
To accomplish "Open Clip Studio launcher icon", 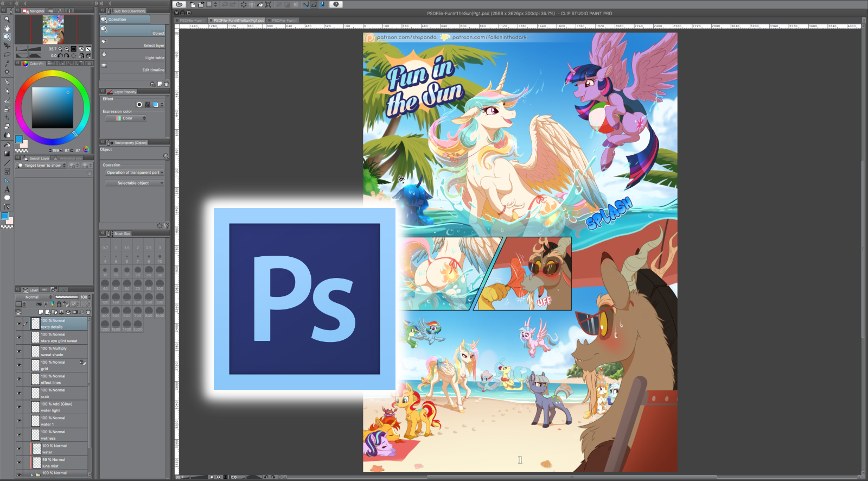I will pyautogui.click(x=179, y=4).
